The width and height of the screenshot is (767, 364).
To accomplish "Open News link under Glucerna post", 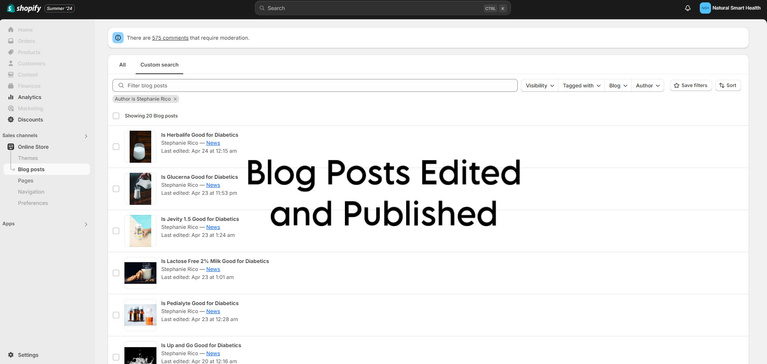I will tap(213, 185).
